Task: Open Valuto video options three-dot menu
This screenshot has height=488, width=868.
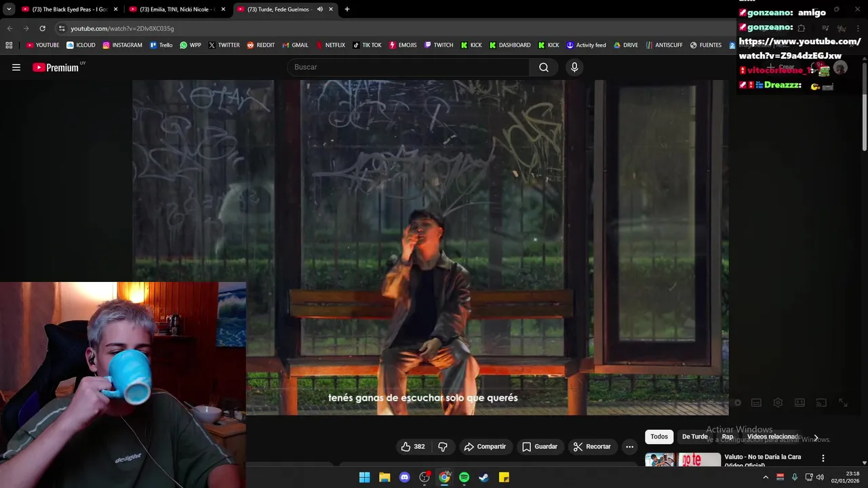Action: pos(823,458)
